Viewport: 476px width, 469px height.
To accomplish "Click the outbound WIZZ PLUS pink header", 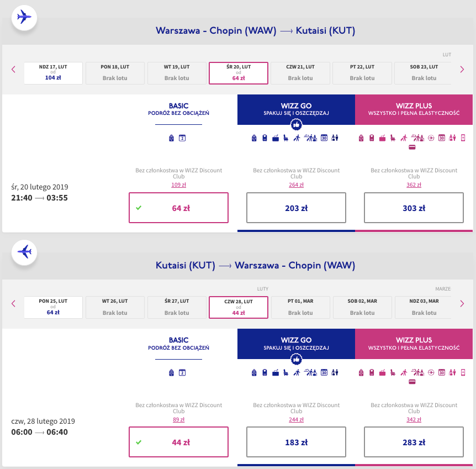I will pos(414,109).
